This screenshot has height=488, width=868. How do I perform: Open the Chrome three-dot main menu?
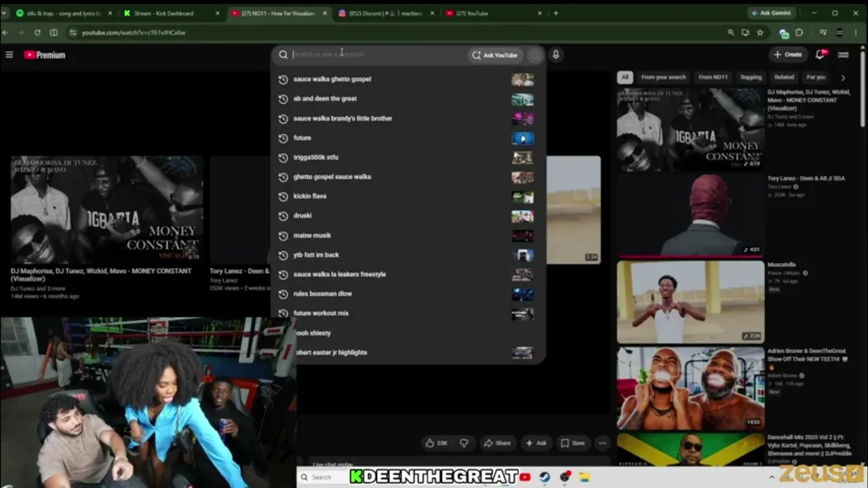856,33
